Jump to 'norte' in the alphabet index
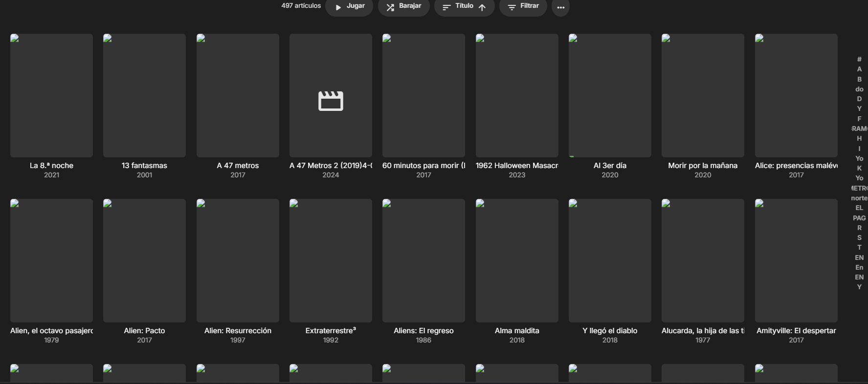This screenshot has height=384, width=868. point(859,198)
